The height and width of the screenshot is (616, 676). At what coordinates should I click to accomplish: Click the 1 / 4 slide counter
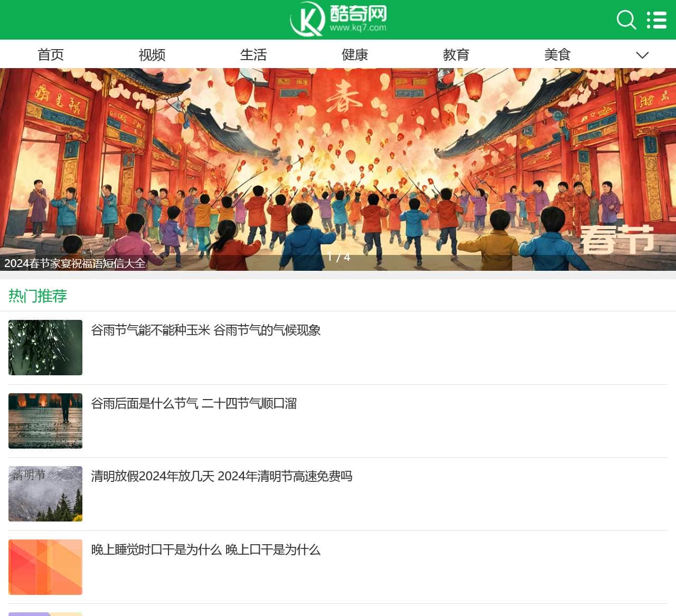tap(339, 257)
